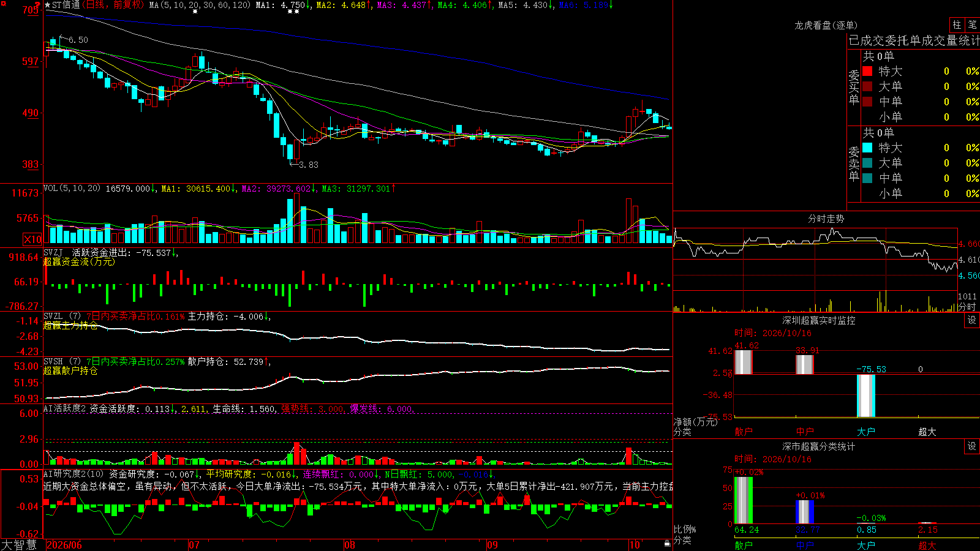Image resolution: width=980 pixels, height=551 pixels.
Task: Click the 10 month marker on timeline
Action: 635,545
